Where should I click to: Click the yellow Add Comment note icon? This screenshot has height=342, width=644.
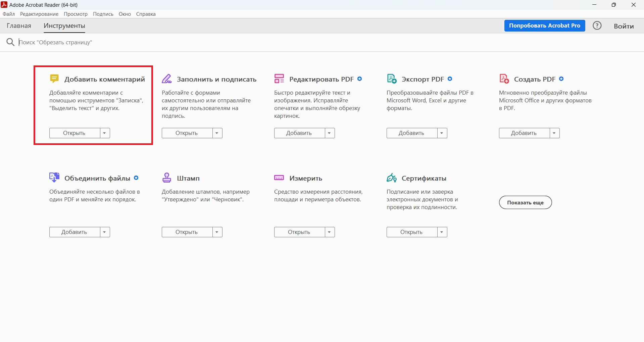pos(54,79)
